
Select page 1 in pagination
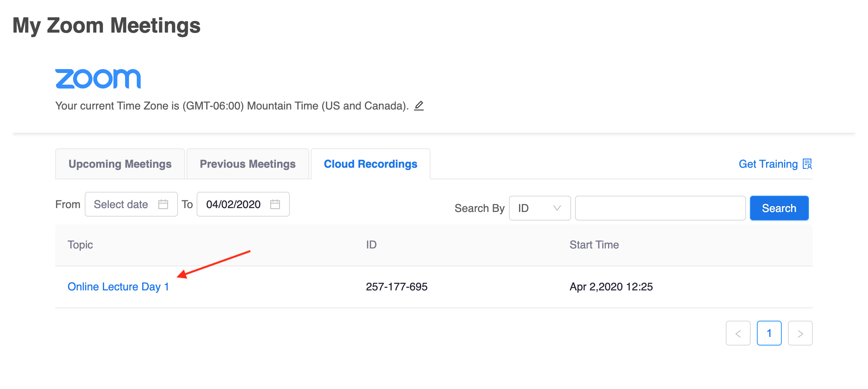(769, 333)
